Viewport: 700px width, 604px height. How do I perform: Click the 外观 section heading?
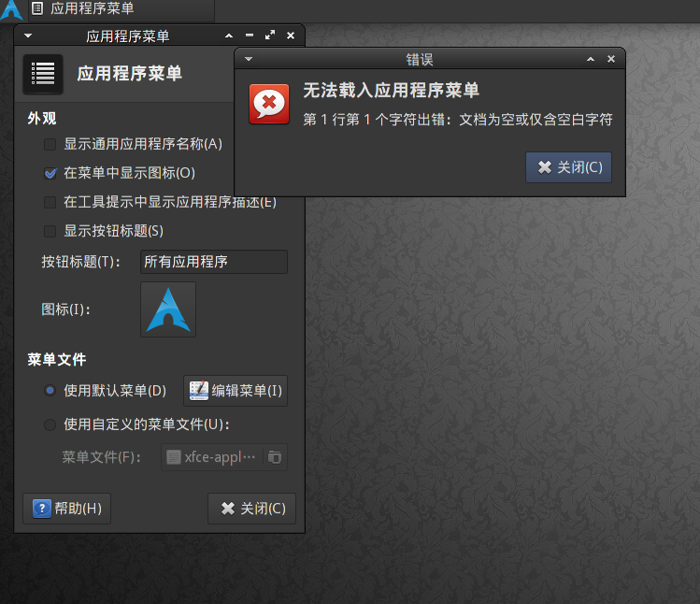42,119
